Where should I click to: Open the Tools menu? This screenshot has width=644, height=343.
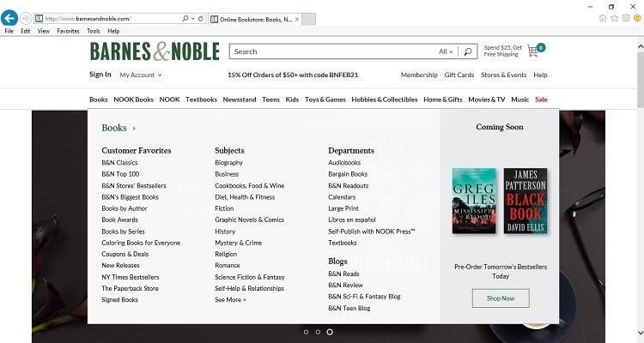pyautogui.click(x=94, y=31)
